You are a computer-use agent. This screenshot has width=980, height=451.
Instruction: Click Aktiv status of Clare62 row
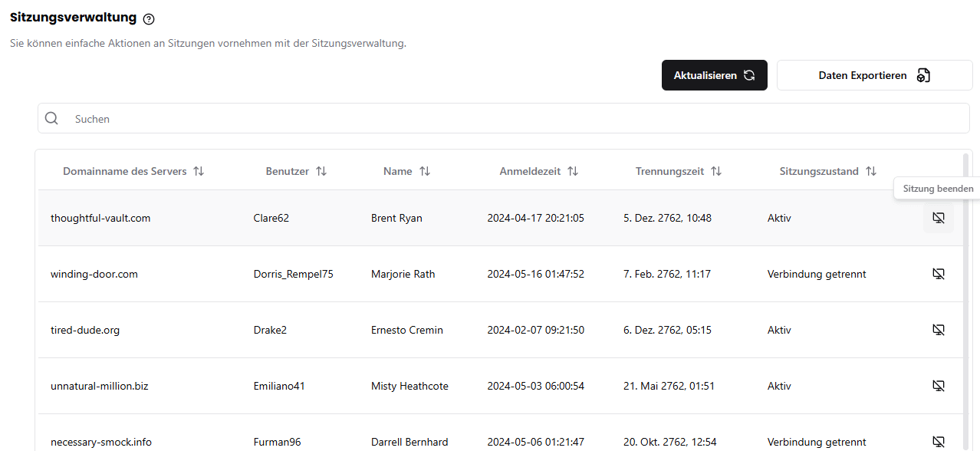779,218
